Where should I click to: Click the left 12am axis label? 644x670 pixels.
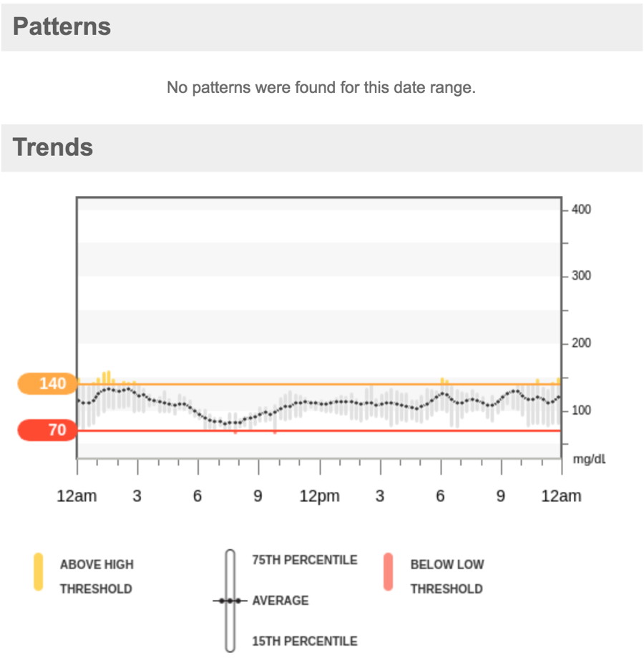tap(77, 496)
